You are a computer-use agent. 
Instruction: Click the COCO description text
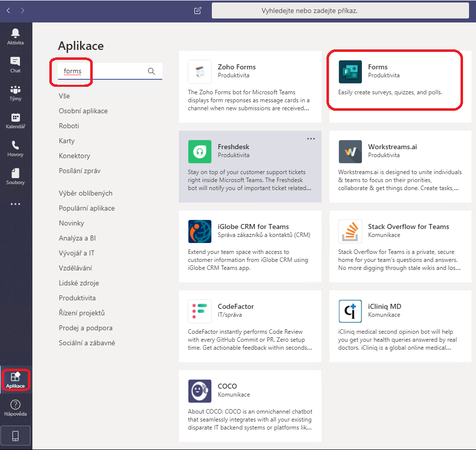click(x=250, y=420)
